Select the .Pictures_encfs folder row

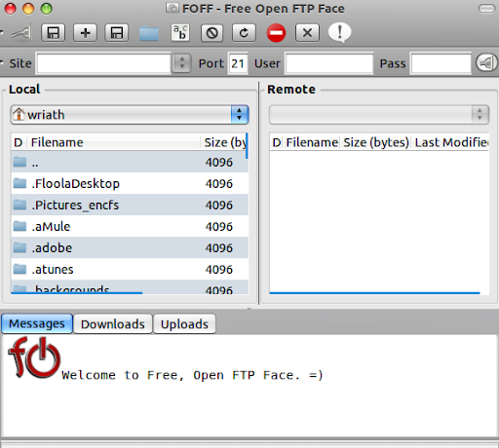(130, 205)
